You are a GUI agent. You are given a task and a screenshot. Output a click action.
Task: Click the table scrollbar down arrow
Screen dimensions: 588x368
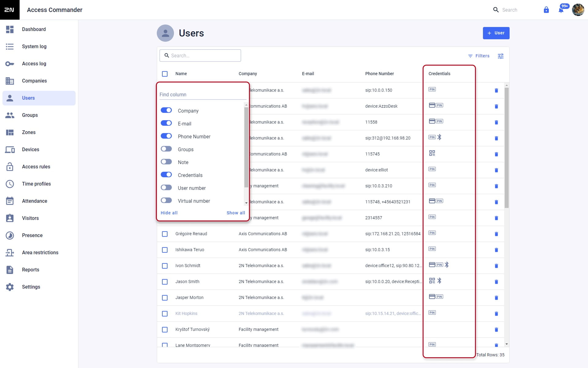[x=507, y=344]
